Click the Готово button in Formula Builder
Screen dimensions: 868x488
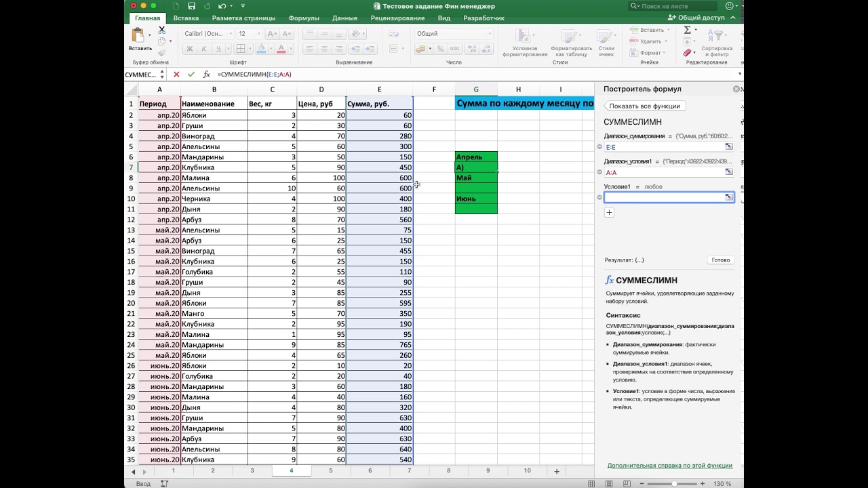click(x=721, y=260)
